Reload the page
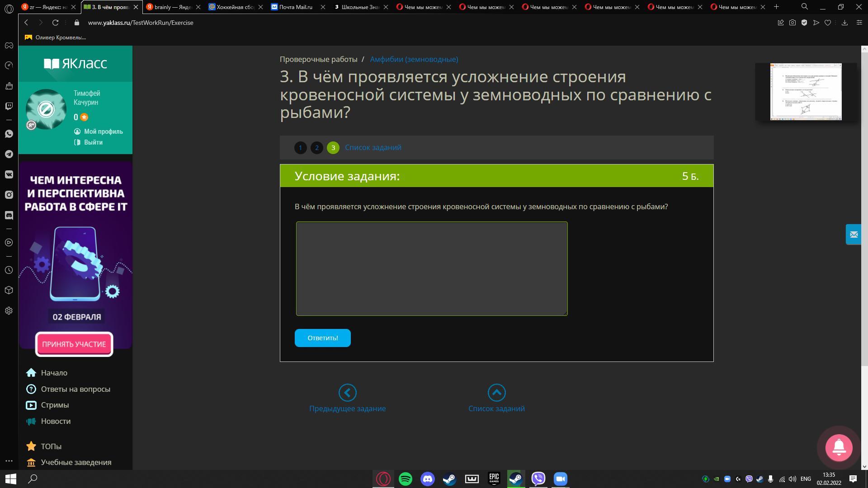 55,23
